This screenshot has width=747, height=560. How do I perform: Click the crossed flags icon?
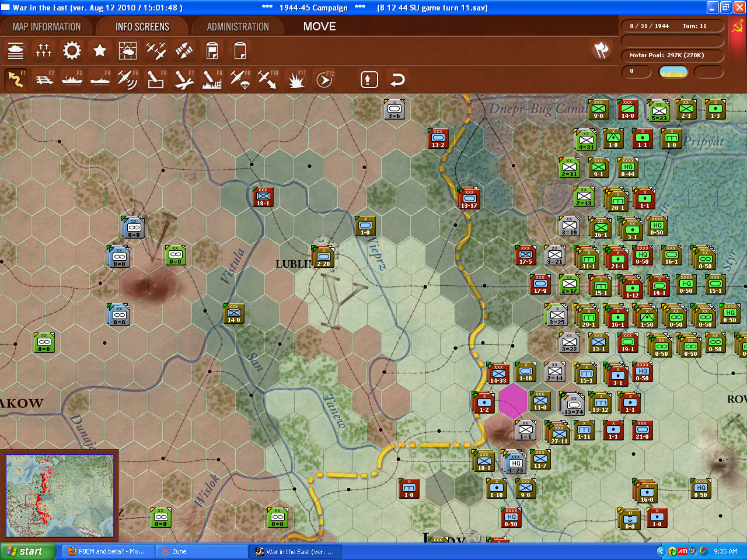(x=601, y=50)
